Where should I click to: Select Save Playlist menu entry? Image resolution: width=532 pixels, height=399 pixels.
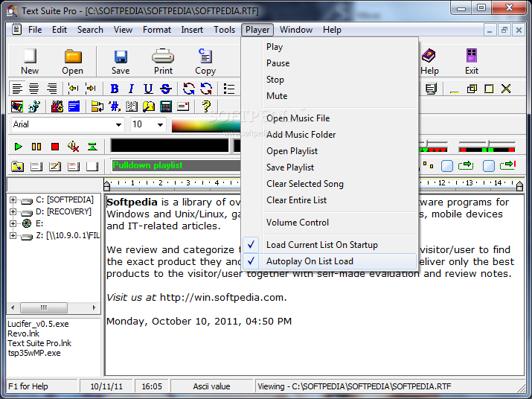coord(330,167)
